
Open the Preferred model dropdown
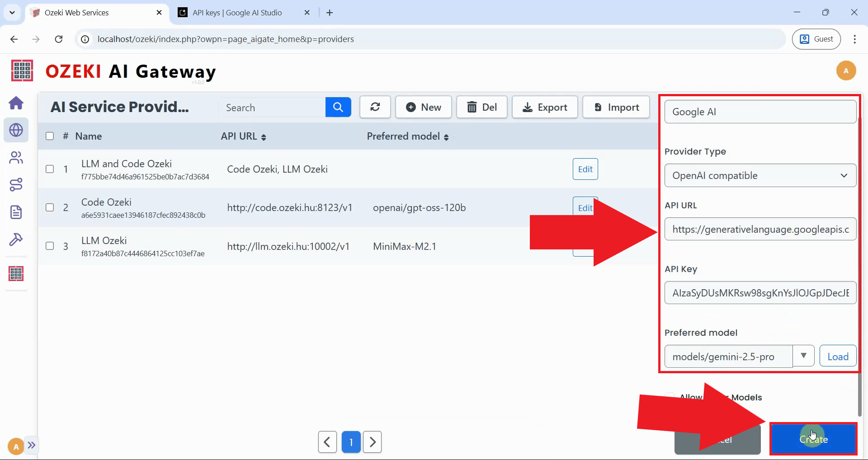(804, 356)
